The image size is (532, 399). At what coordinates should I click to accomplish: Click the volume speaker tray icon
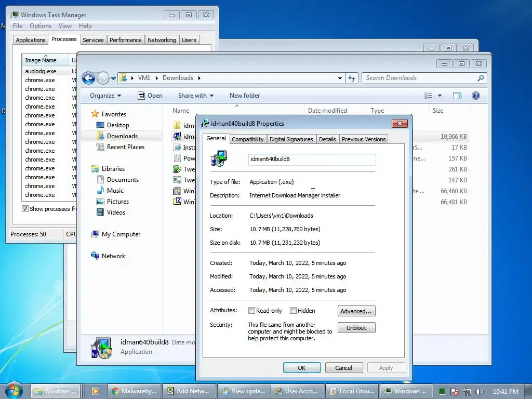click(479, 392)
